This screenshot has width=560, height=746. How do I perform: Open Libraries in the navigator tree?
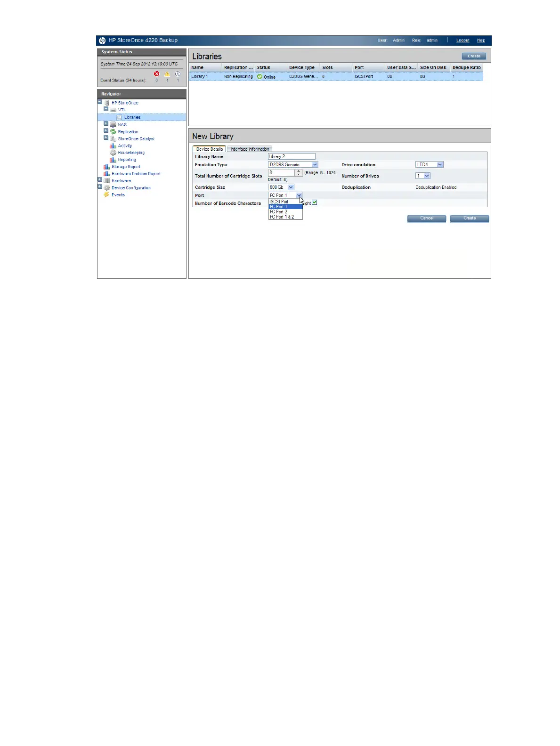click(132, 117)
